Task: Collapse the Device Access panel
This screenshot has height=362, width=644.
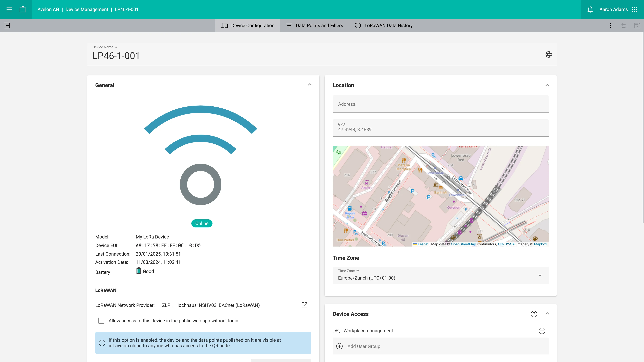Action: point(548,314)
